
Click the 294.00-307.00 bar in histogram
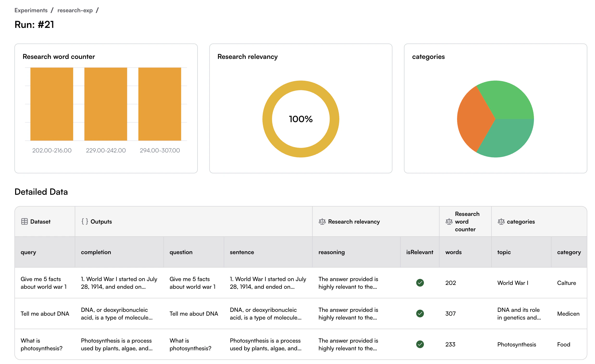tap(160, 104)
